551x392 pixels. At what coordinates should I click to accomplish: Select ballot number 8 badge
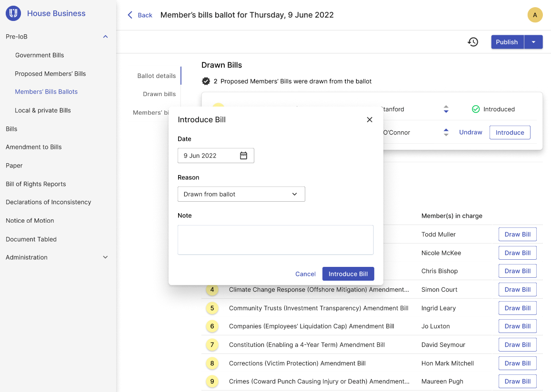coord(212,363)
